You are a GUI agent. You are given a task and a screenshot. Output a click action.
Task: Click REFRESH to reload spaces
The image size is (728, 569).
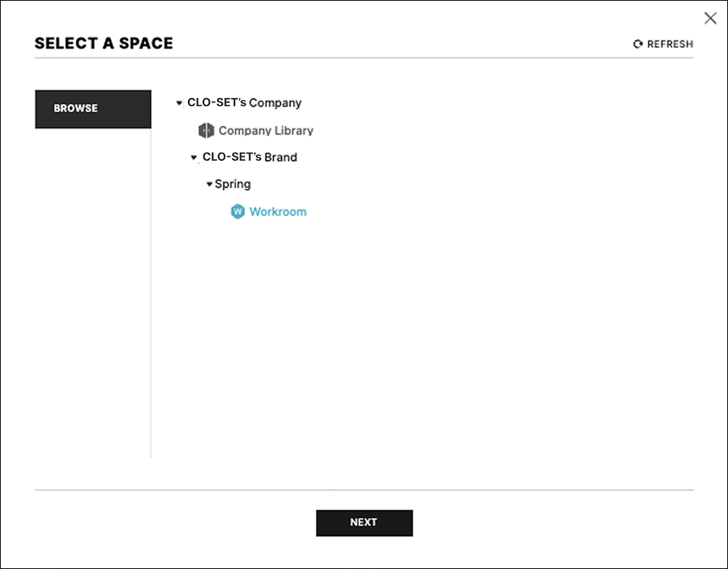pyautogui.click(x=663, y=44)
